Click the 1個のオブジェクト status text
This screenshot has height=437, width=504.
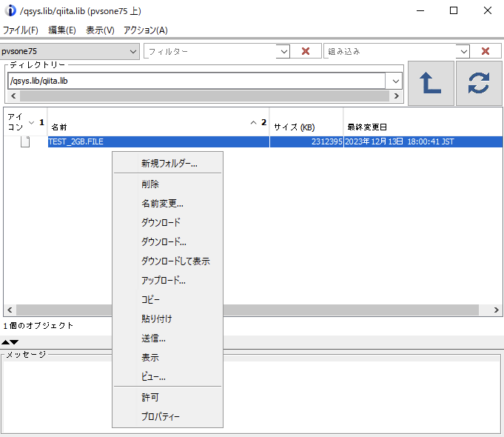[x=38, y=326]
